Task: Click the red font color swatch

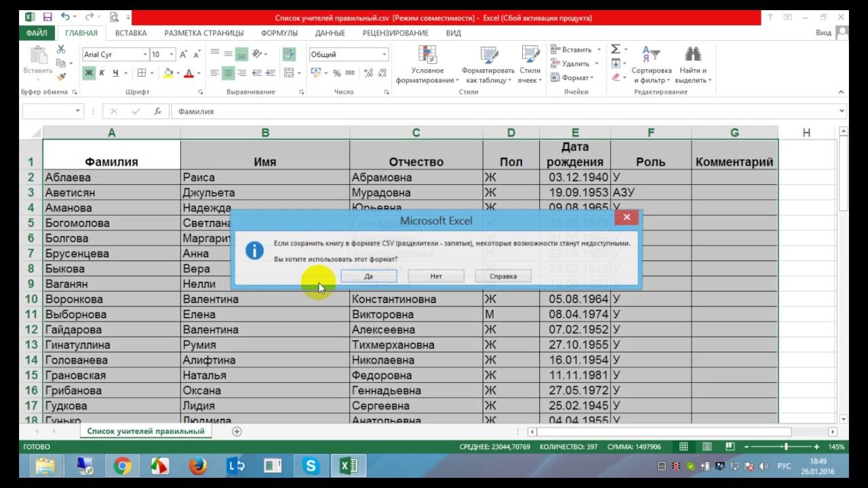Action: point(189,73)
